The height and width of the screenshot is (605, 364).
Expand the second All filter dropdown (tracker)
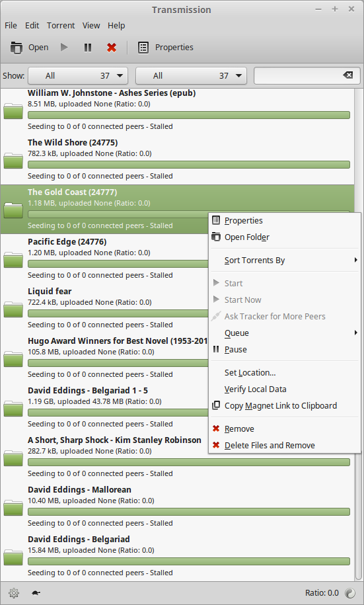click(x=191, y=75)
